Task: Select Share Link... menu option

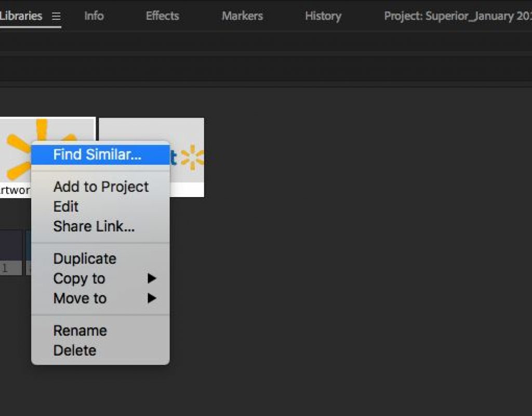Action: 100,226
